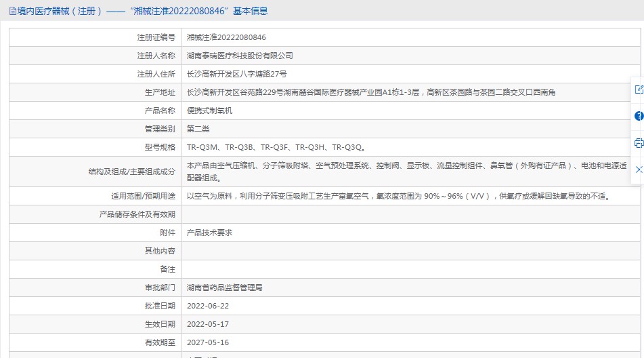Select management category value 第二类
Viewport: 644px width, 358px height.
(198, 129)
